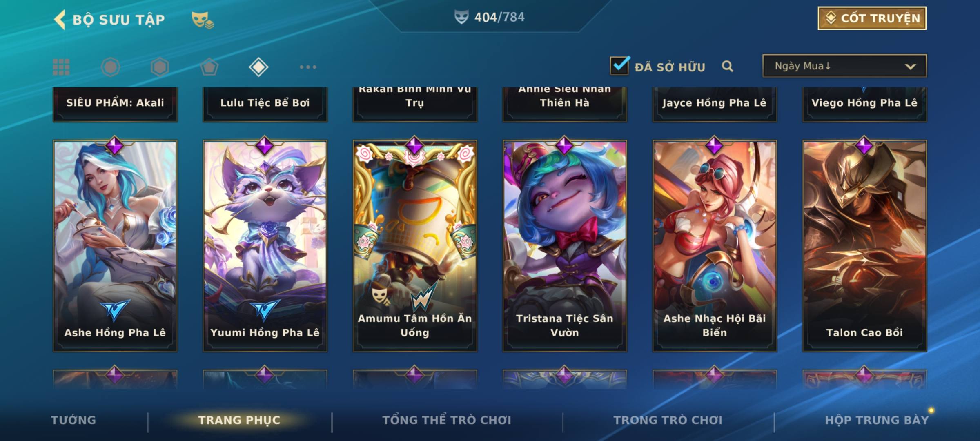The width and height of the screenshot is (980, 441).
Task: Uncheck the Đã Sở Hữu checkbox
Action: 620,65
